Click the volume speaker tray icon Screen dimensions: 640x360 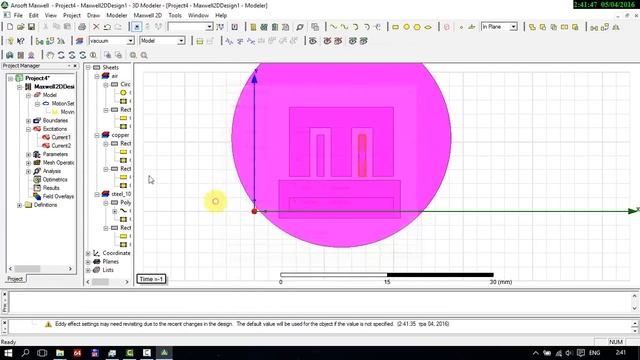click(569, 353)
